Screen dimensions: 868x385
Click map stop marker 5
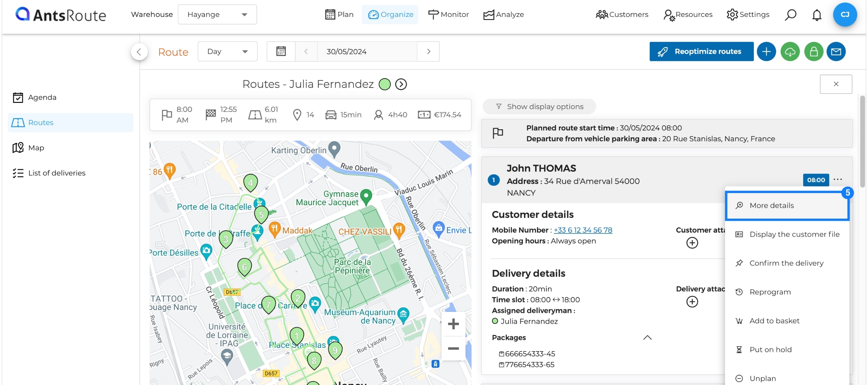click(x=261, y=215)
